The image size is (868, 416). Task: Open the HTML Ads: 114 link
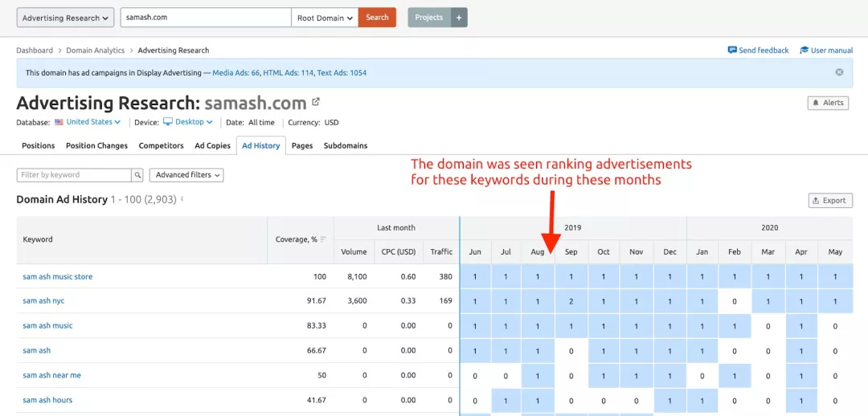[x=289, y=72]
